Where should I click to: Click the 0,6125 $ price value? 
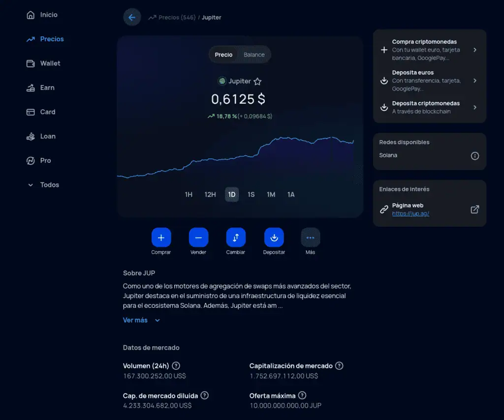tap(238, 99)
